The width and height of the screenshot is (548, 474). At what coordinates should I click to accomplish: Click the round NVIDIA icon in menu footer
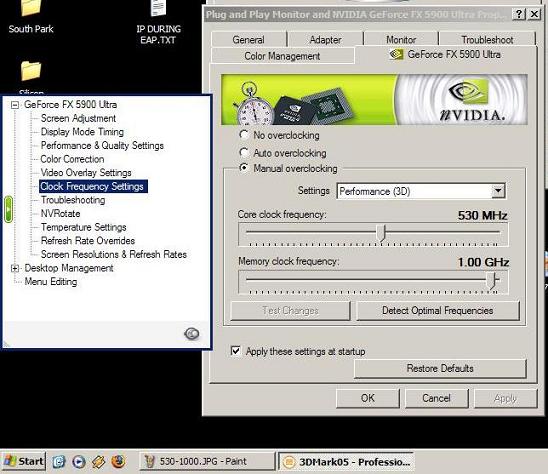(x=192, y=334)
